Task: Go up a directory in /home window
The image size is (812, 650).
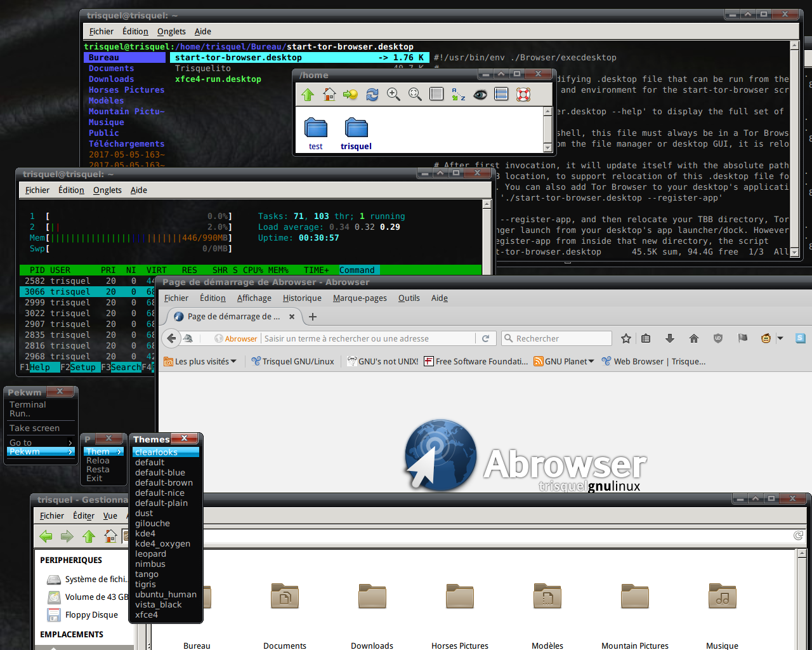Action: (x=308, y=95)
